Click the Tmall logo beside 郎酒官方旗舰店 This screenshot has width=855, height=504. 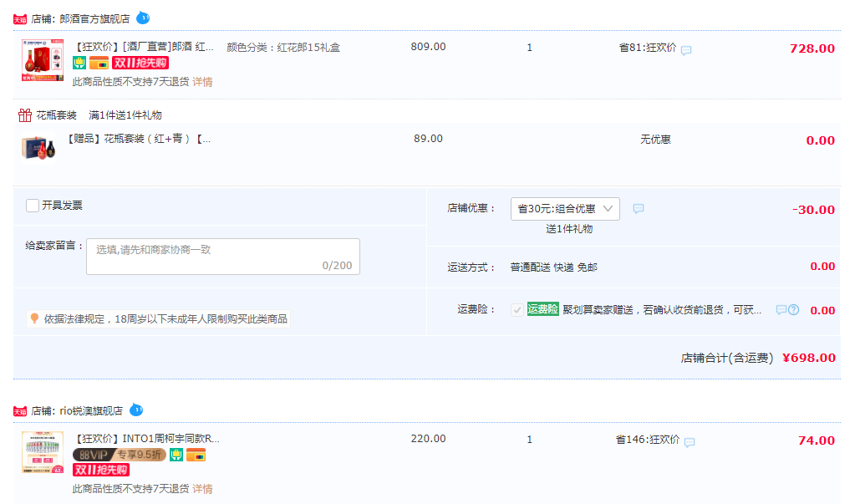(20, 19)
